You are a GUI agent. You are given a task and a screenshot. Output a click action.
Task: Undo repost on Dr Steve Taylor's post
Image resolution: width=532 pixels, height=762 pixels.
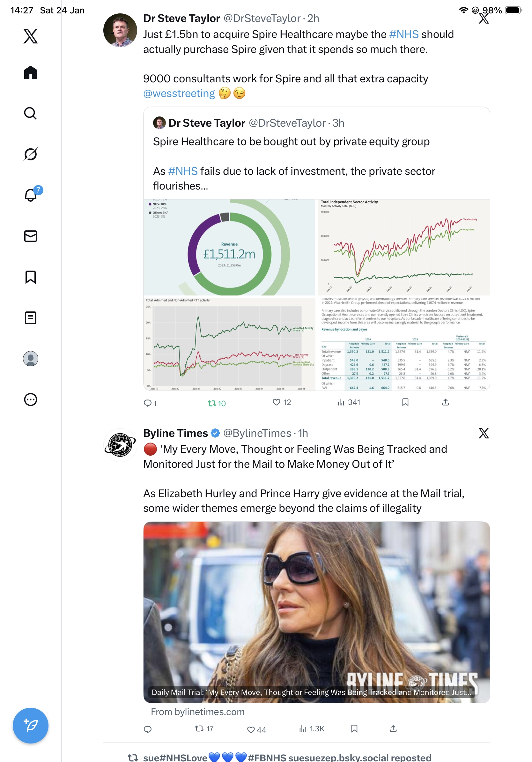(x=216, y=403)
